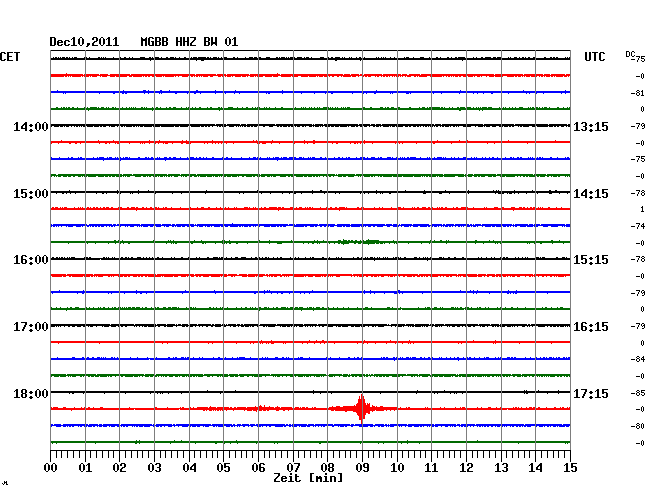Image resolution: width=650 pixels, height=494 pixels.
Task: Select minute label 06 on the Zeit axis
Action: [x=258, y=468]
